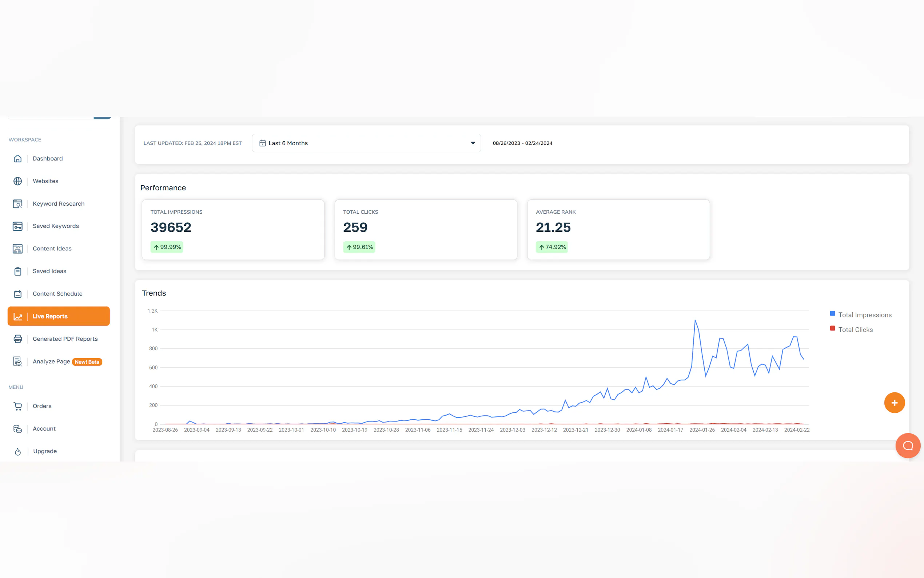Go to Saved Ideas page
Image resolution: width=924 pixels, height=578 pixels.
[49, 271]
